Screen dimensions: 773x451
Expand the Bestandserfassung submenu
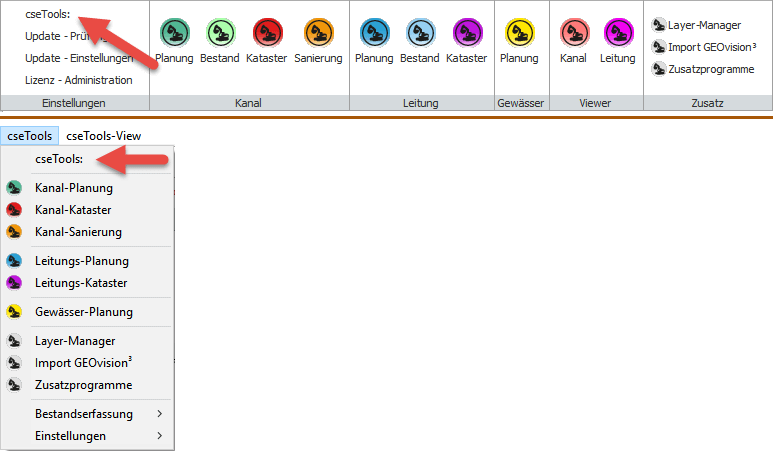point(90,414)
